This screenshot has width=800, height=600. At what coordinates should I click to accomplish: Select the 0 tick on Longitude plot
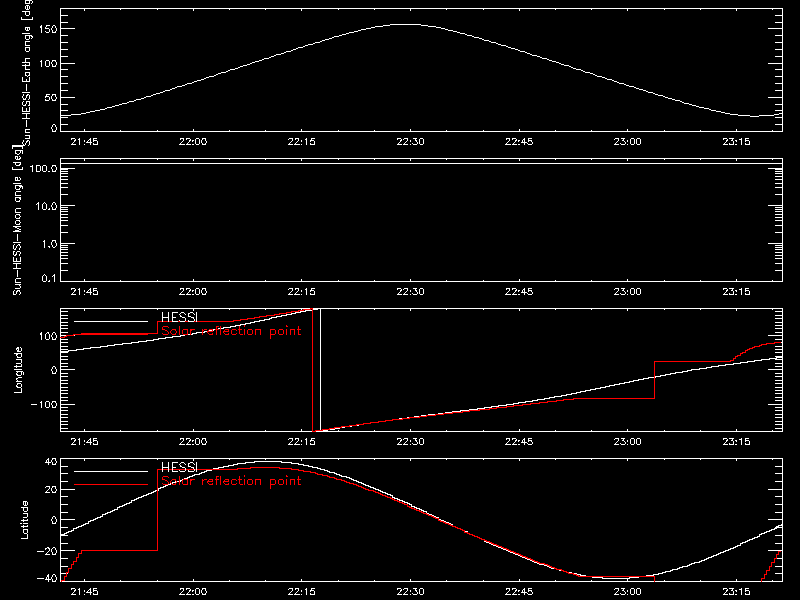(x=54, y=370)
